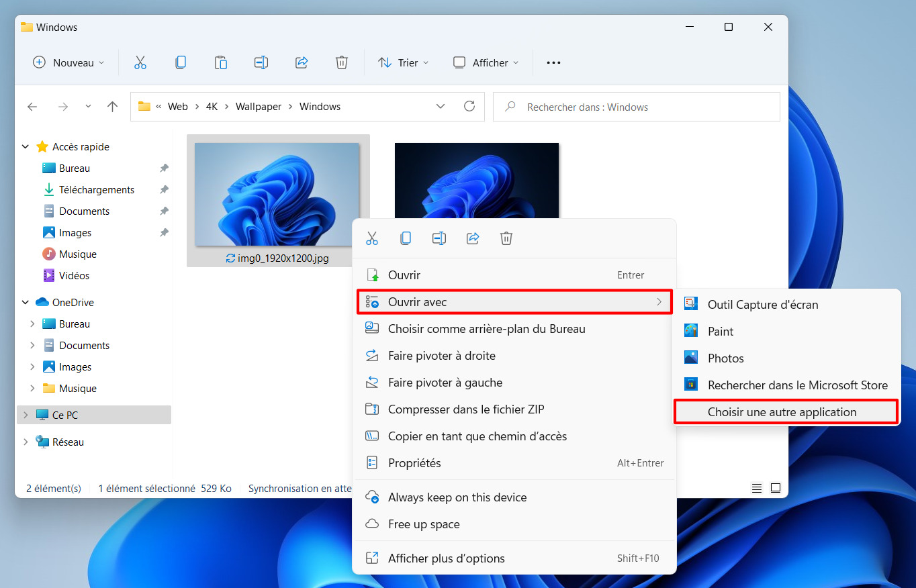This screenshot has width=916, height=588.
Task: Click the Rename icon in the context menu
Action: pyautogui.click(x=439, y=238)
